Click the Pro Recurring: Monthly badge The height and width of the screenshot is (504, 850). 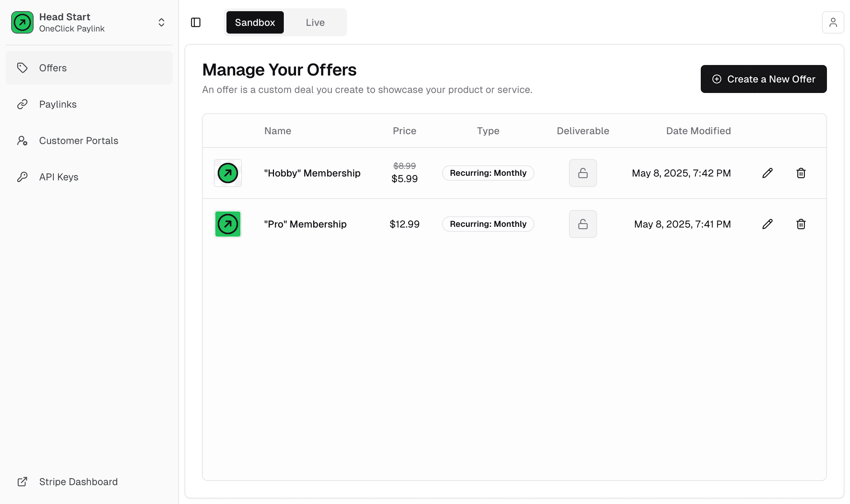pyautogui.click(x=488, y=224)
